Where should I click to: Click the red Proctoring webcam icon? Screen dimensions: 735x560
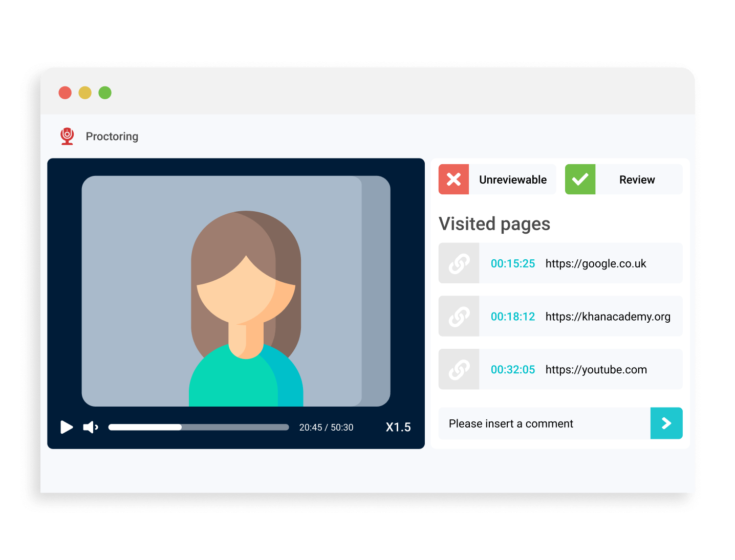click(x=67, y=136)
